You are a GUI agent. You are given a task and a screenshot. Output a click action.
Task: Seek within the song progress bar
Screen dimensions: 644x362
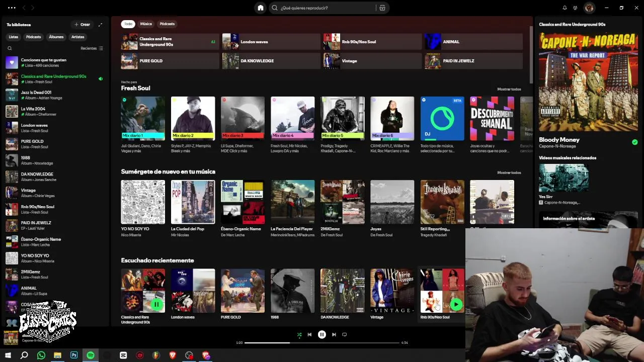coord(321,343)
